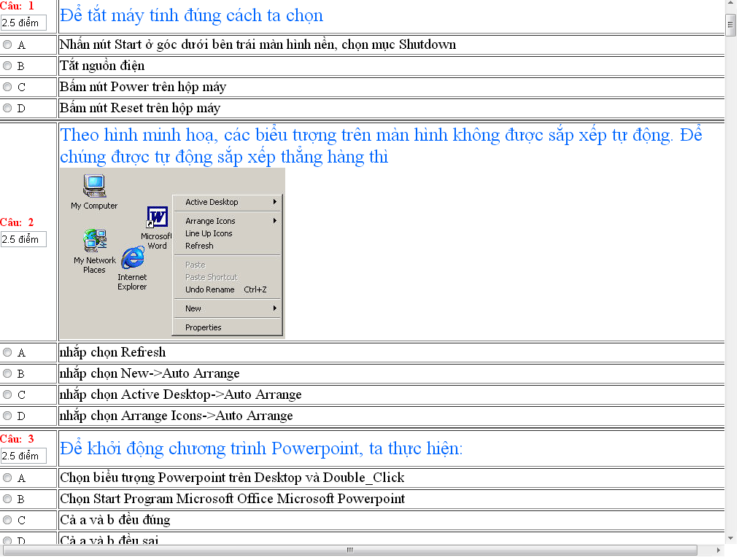747x560 pixels.
Task: Click the answer text 'Cả a và b đều đúng'
Action: (x=115, y=520)
